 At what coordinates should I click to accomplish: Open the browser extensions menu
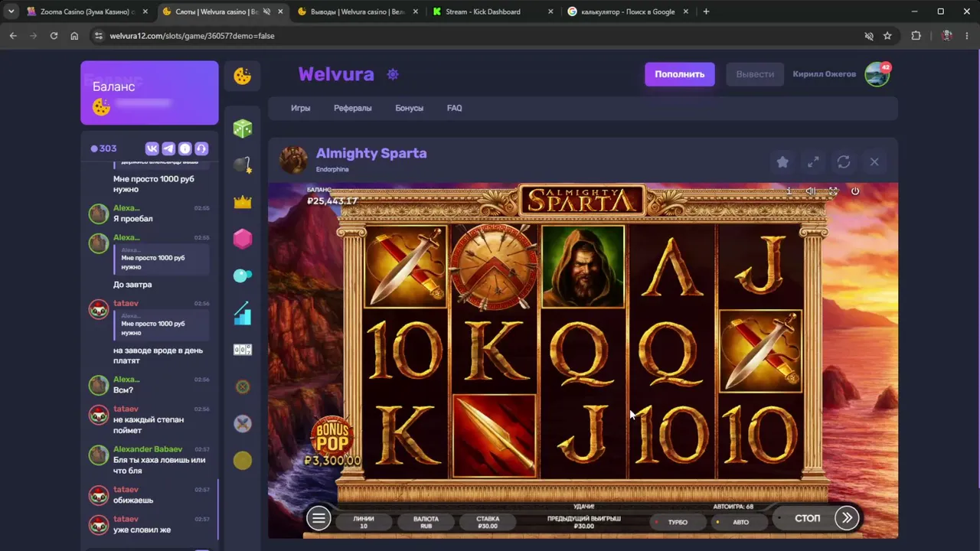(x=916, y=36)
